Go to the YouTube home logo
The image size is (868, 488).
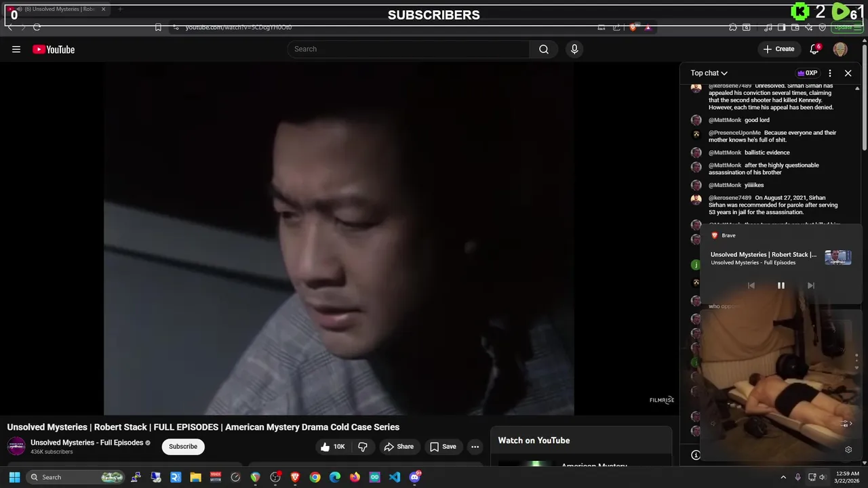click(54, 49)
